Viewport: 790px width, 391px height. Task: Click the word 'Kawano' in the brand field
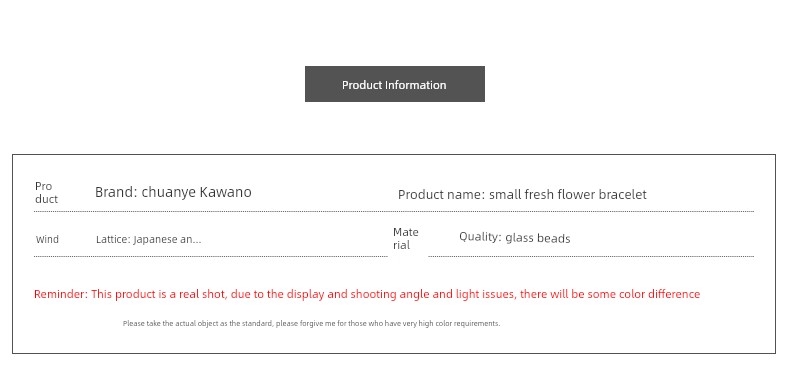click(x=226, y=192)
